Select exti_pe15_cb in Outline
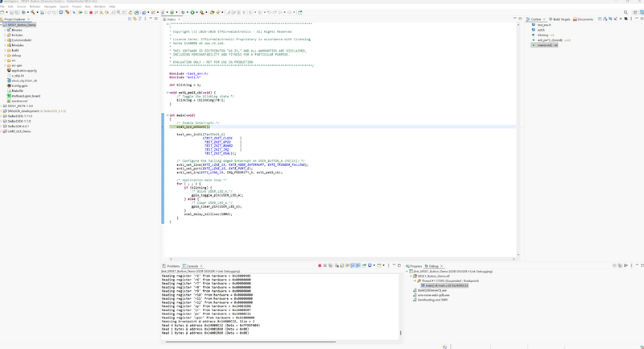 550,40
